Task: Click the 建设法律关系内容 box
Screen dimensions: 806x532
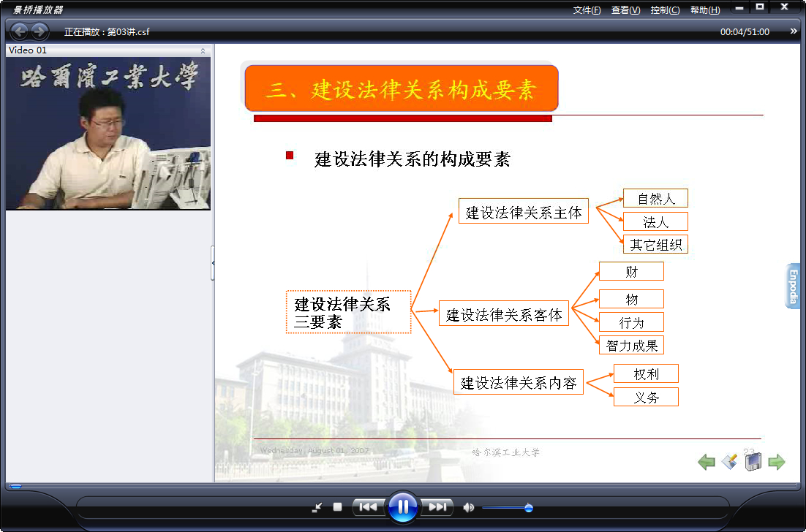Action: click(518, 382)
